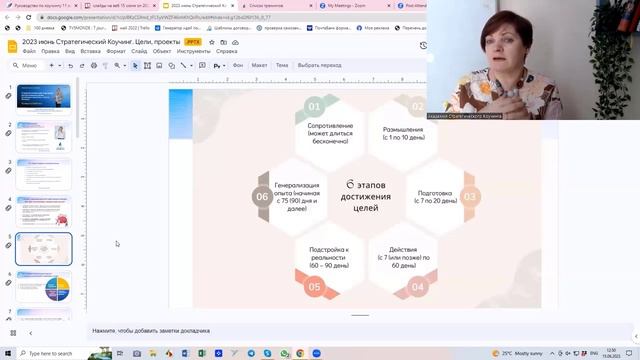Viewport: 640px width, 360px height.
Task: Star the presentation
Action: pos(212,42)
